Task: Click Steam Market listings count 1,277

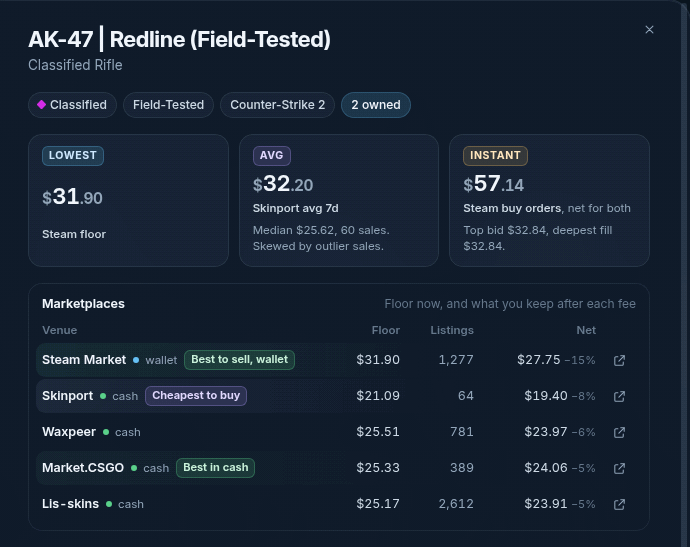Action: pos(456,360)
